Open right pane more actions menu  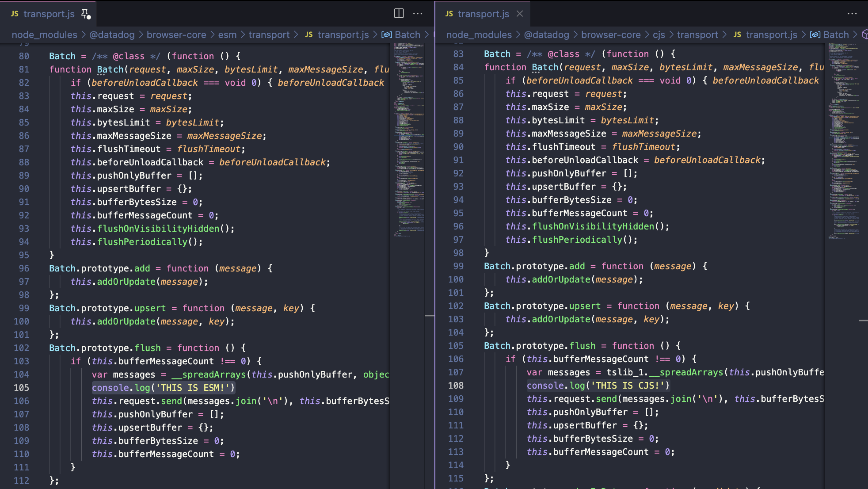[x=852, y=13]
